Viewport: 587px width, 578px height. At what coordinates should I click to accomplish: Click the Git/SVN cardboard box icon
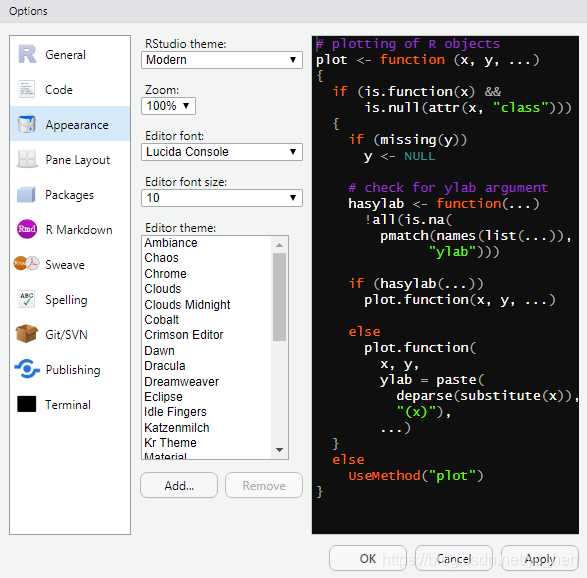coord(27,334)
